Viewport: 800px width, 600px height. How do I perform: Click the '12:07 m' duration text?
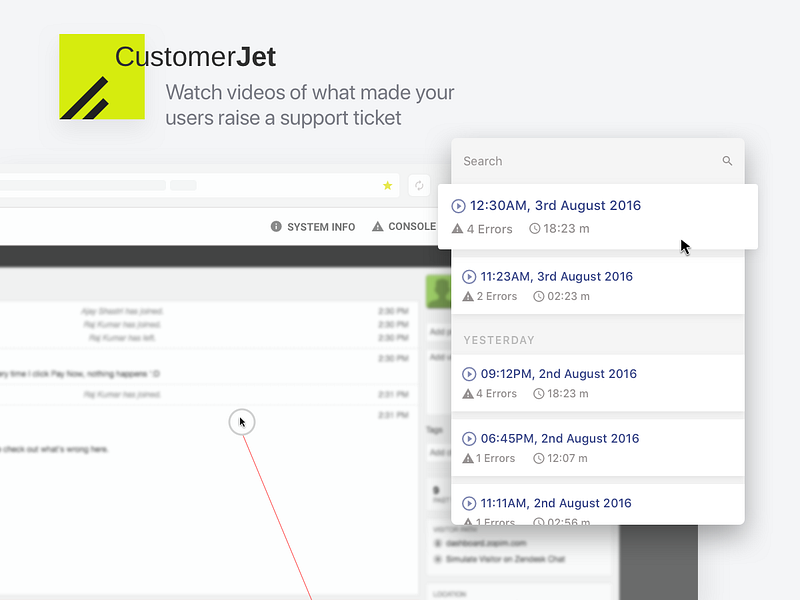[x=567, y=459]
